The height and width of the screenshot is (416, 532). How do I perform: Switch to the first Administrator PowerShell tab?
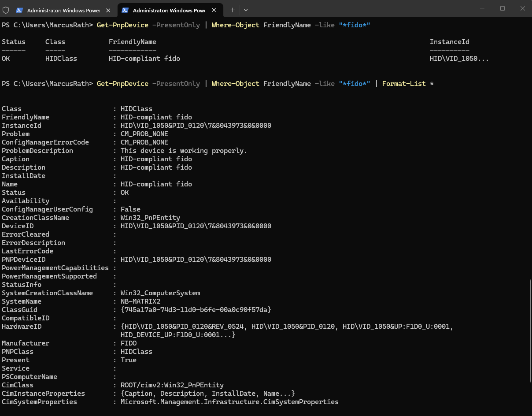coord(64,10)
